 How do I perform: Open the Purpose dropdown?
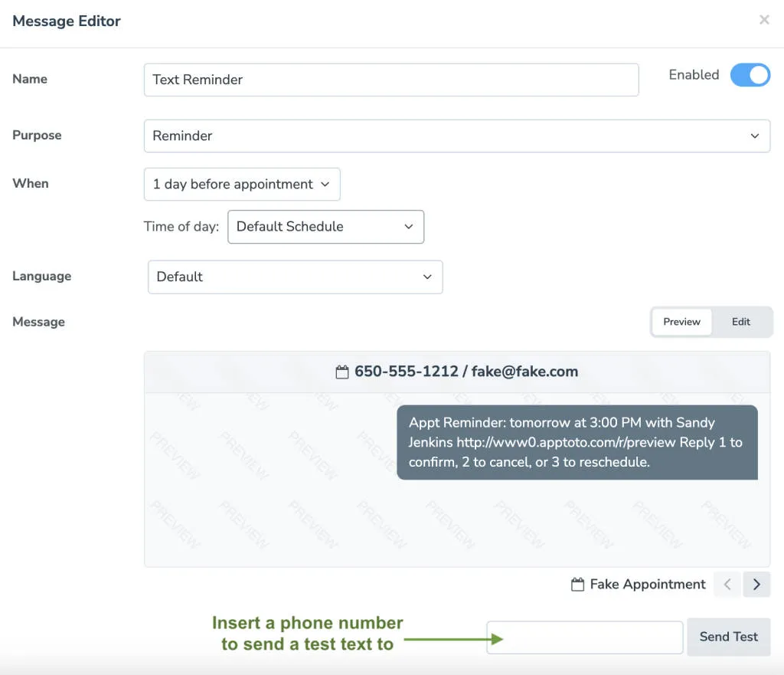pyautogui.click(x=457, y=136)
